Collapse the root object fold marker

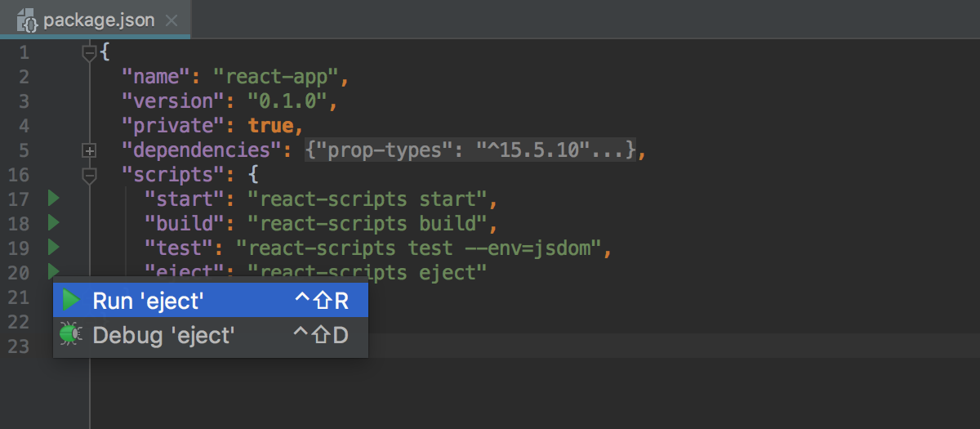[x=90, y=53]
